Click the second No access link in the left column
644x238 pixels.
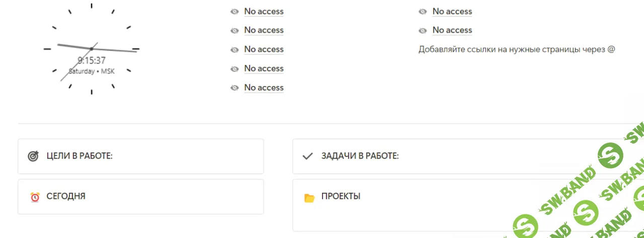coord(264,30)
